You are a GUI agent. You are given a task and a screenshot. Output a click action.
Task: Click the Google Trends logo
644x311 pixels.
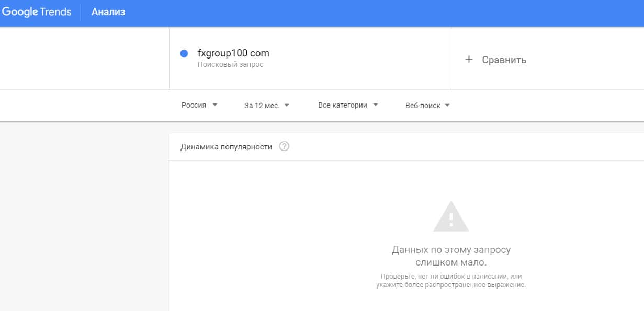[x=37, y=12]
